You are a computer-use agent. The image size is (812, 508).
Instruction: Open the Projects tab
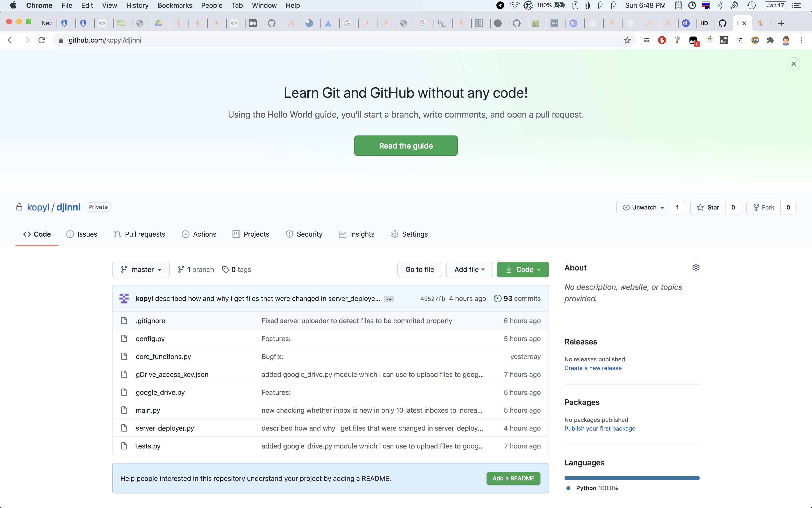(251, 234)
